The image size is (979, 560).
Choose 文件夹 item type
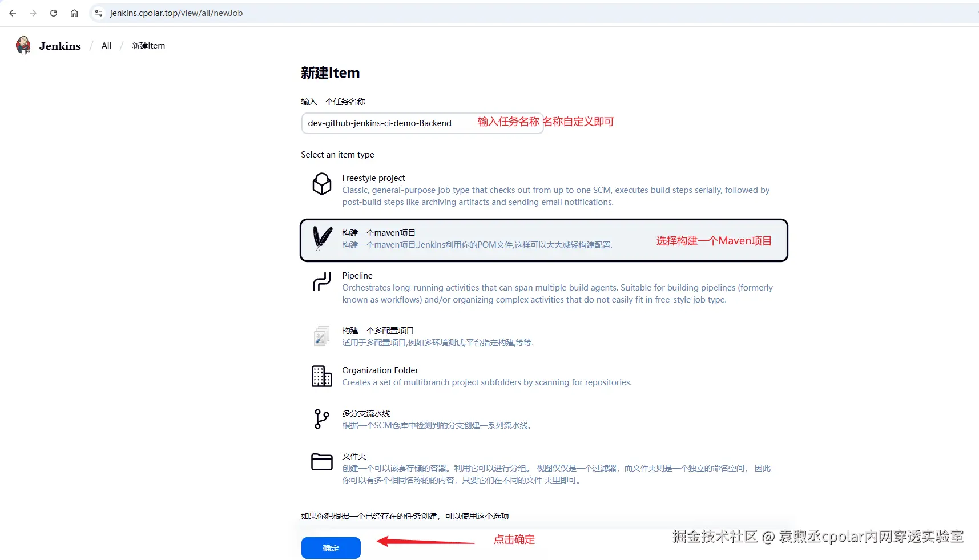545,468
